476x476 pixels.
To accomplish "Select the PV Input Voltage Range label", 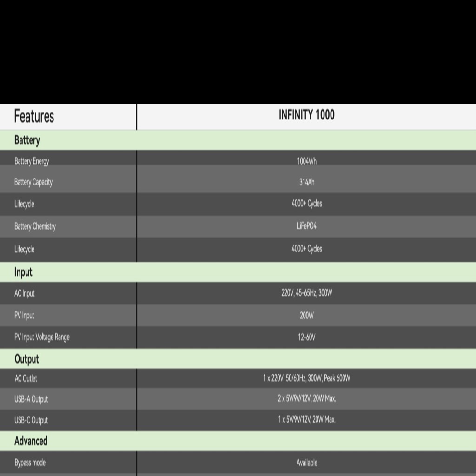I will pos(42,337).
